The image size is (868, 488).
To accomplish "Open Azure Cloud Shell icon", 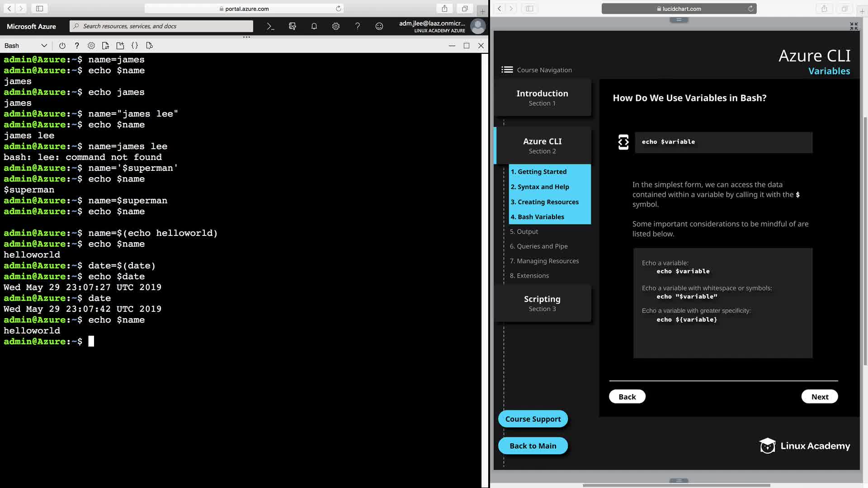I will point(270,26).
